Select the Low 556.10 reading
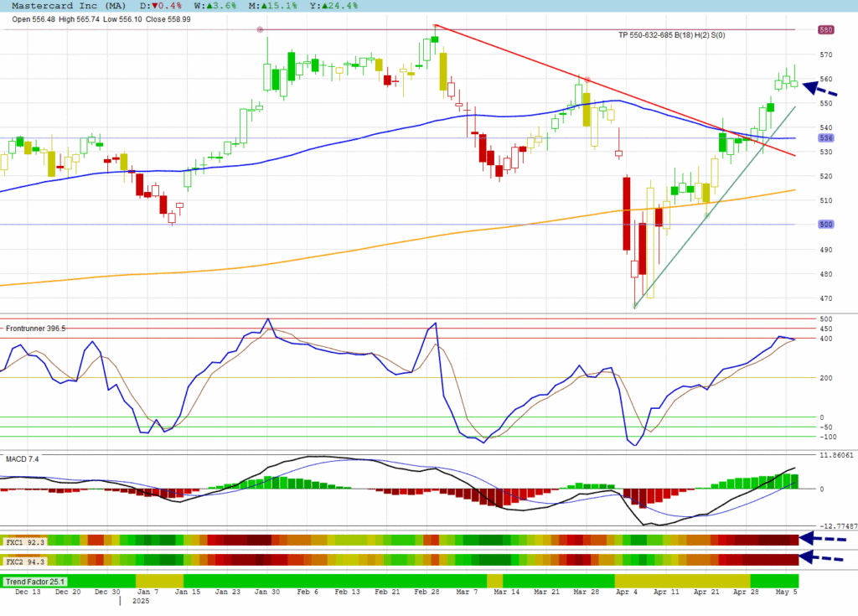 tap(122, 19)
